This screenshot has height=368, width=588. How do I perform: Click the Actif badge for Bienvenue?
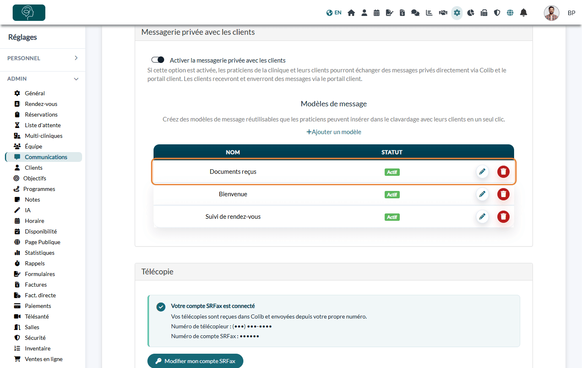[x=392, y=195]
